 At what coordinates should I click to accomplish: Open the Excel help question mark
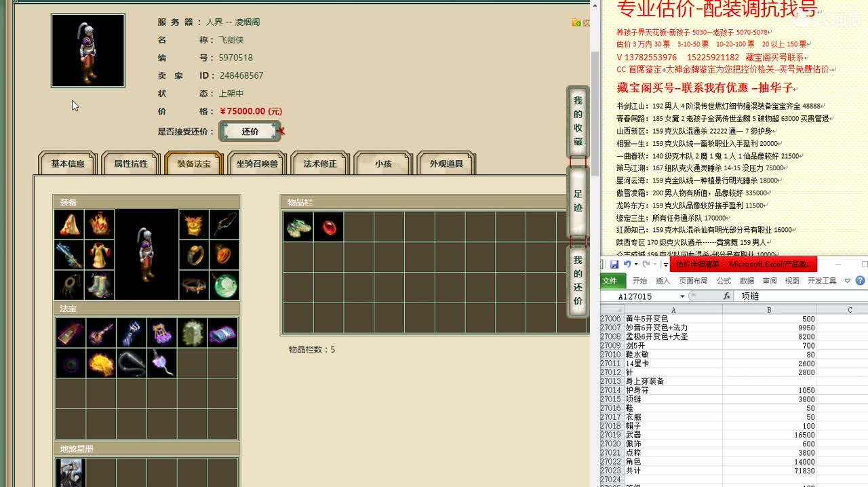861,281
